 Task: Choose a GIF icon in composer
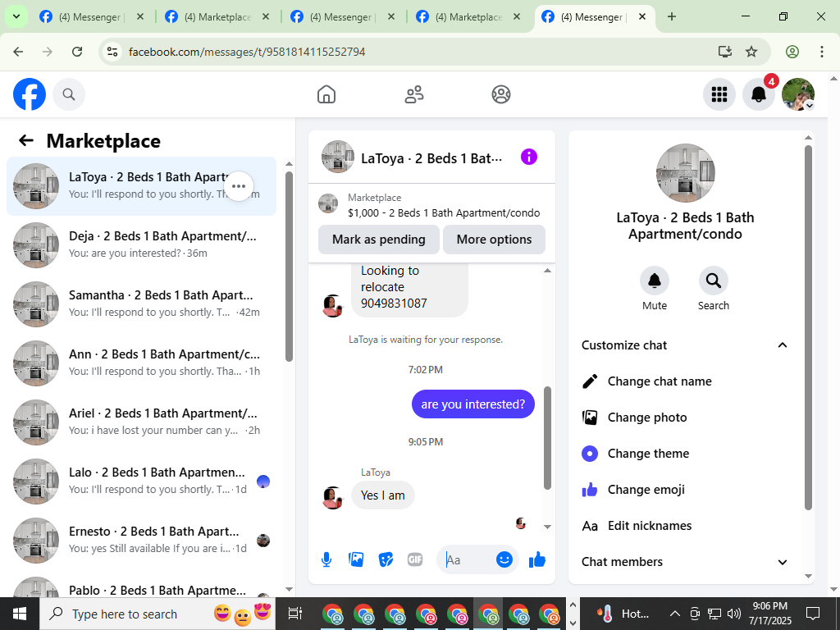pos(415,559)
